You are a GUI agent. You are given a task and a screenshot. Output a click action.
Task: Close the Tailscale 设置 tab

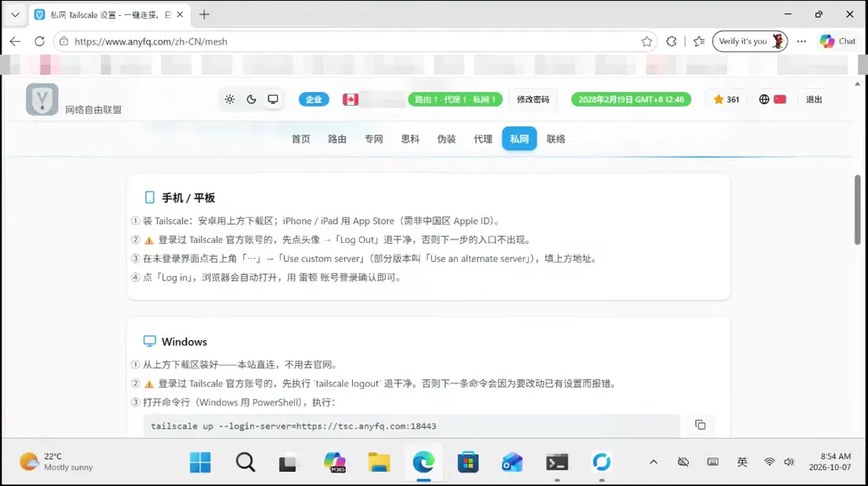180,15
